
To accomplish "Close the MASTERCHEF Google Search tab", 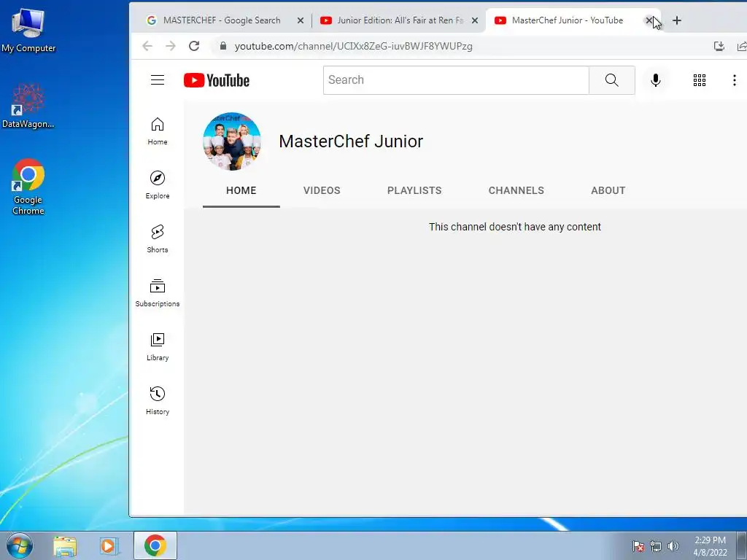I will point(300,20).
